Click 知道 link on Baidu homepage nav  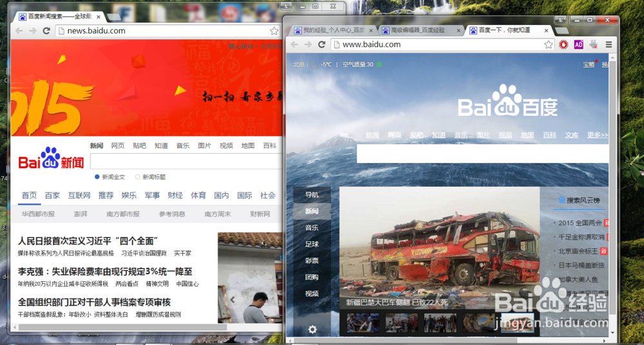(x=439, y=135)
